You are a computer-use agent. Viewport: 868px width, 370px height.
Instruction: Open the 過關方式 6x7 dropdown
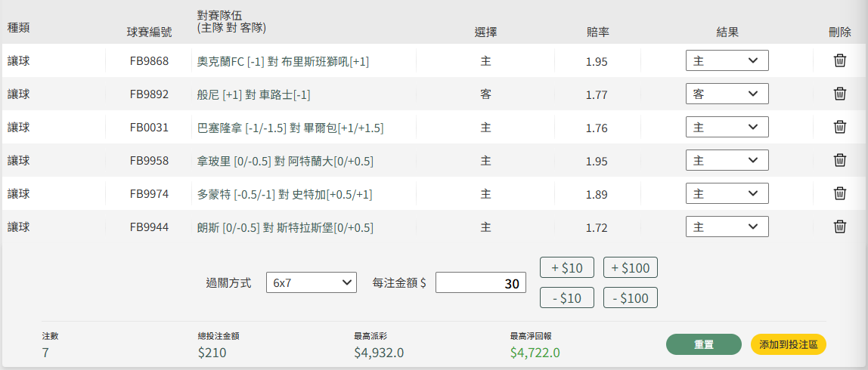311,283
